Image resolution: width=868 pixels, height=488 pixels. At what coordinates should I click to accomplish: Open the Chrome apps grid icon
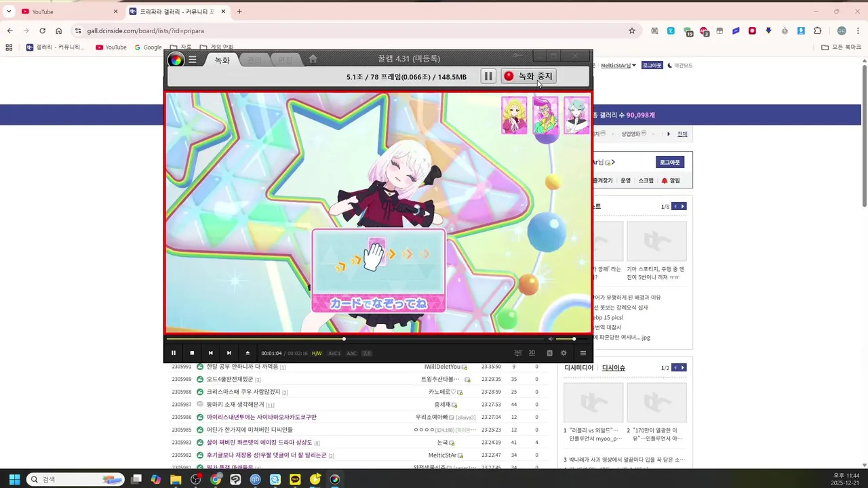9,47
